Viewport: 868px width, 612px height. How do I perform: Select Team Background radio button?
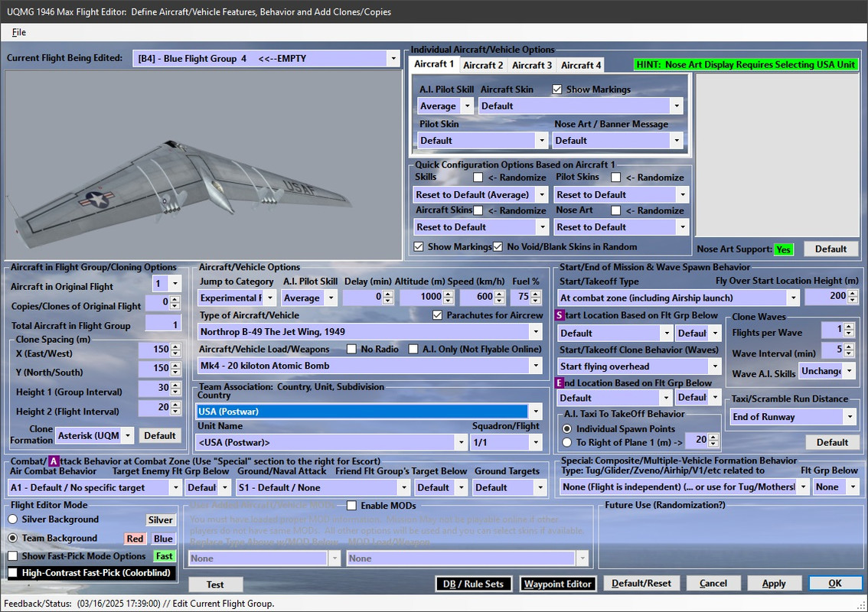13,538
